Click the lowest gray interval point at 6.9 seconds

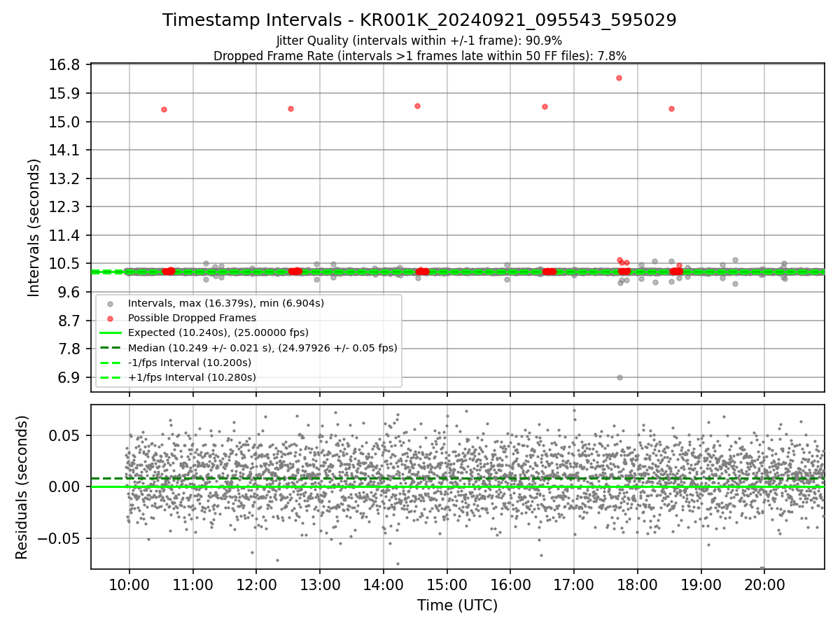click(619, 377)
